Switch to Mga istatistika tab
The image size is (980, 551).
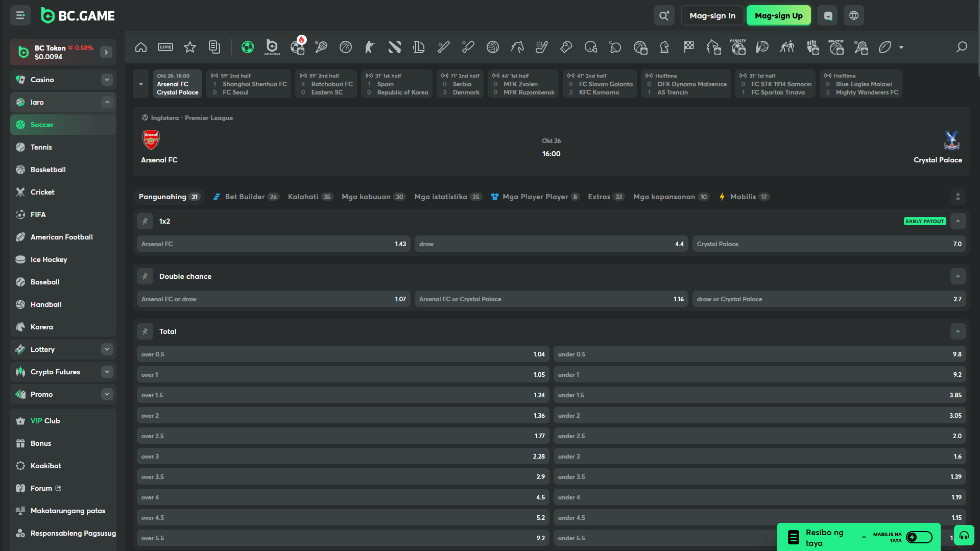(447, 197)
